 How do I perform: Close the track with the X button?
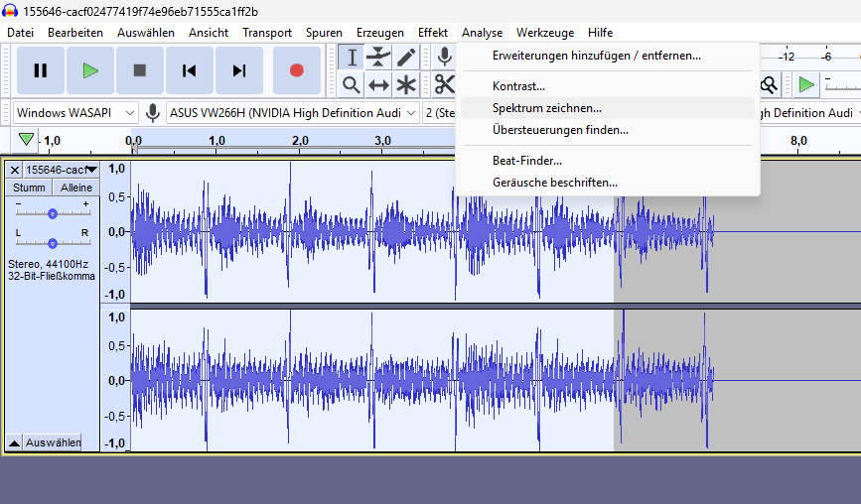(15, 170)
